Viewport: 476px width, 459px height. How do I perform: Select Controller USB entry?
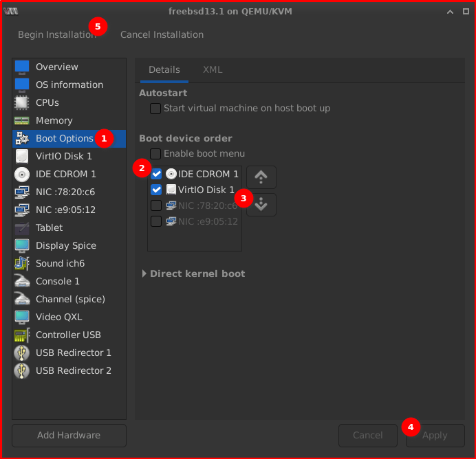pos(69,335)
